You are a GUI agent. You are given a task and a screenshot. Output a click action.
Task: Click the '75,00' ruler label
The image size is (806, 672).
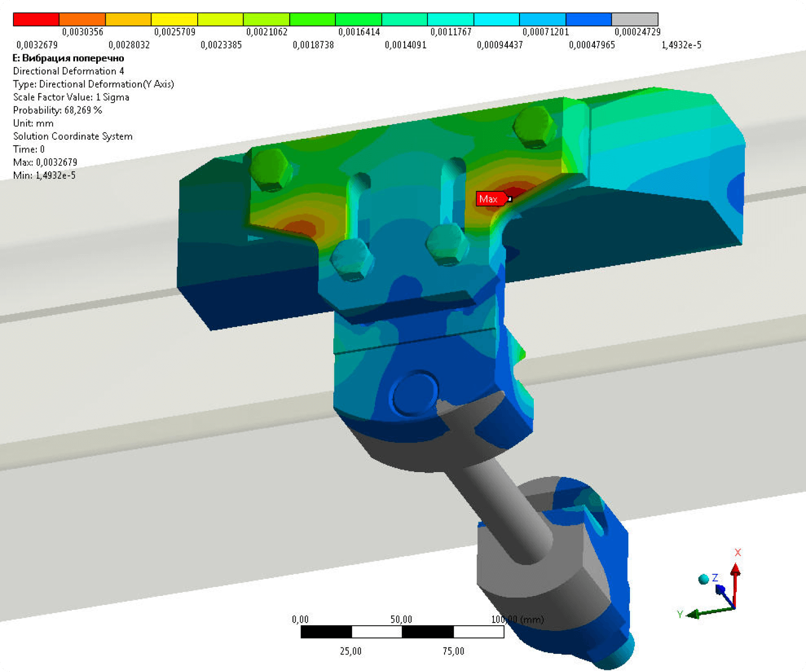point(454,651)
